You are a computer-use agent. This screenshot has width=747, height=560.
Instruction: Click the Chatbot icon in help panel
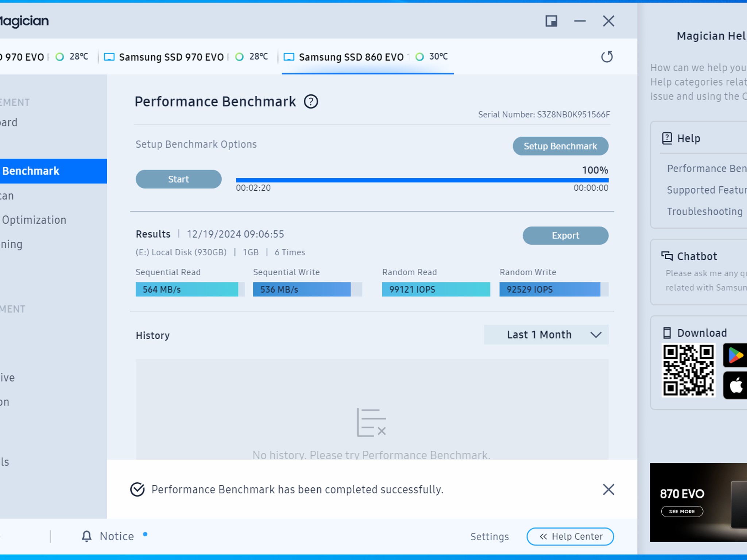click(x=667, y=256)
